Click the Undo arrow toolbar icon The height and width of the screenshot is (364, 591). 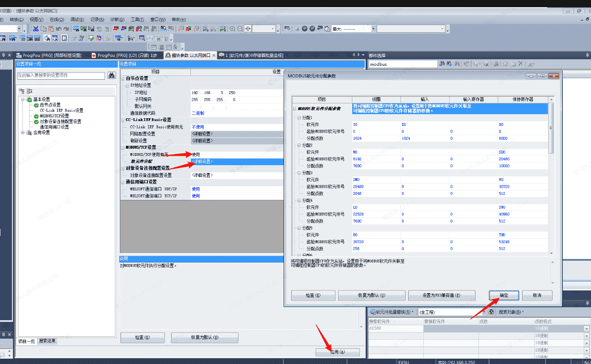coord(59,29)
